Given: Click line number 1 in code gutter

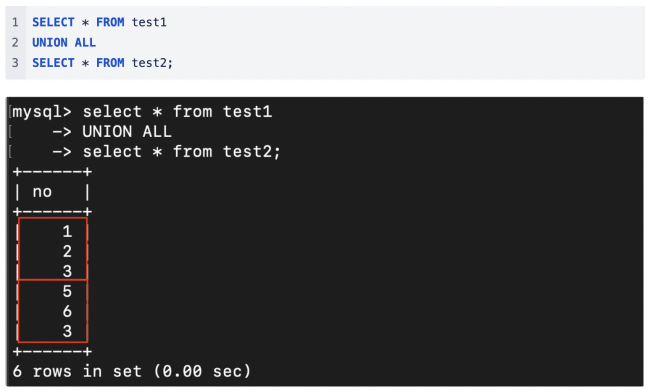Looking at the screenshot, I should coord(15,22).
